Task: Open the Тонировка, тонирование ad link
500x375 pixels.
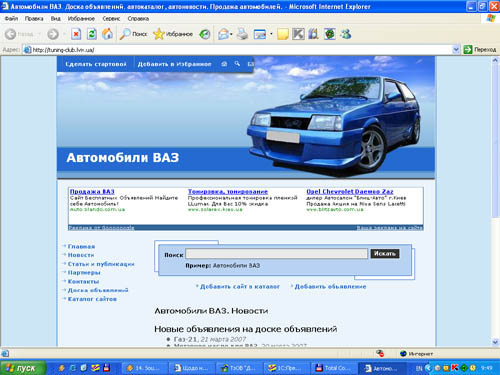Action: click(x=228, y=192)
